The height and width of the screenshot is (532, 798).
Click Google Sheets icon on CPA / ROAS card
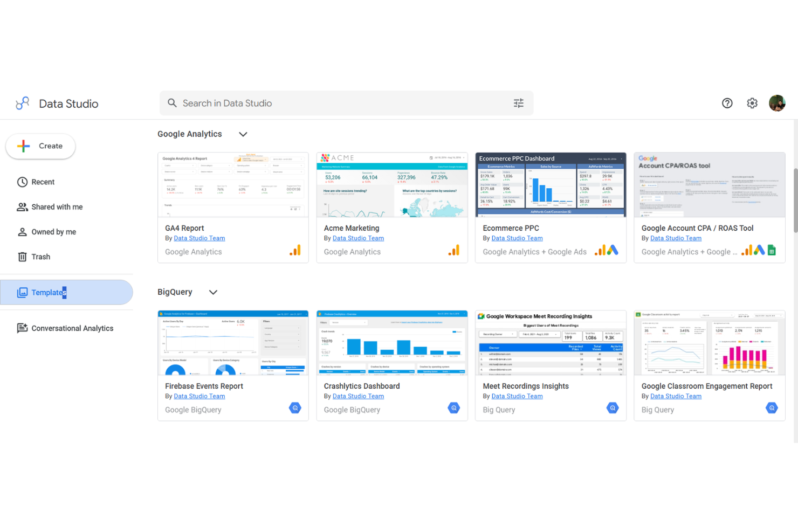pos(772,251)
